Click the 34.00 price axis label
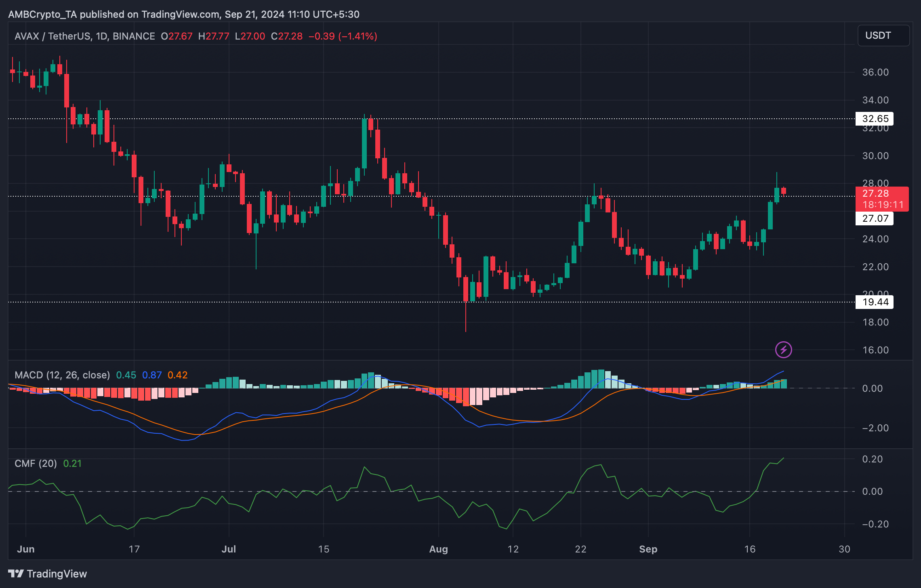Viewport: 921px width, 588px height. pyautogui.click(x=875, y=100)
